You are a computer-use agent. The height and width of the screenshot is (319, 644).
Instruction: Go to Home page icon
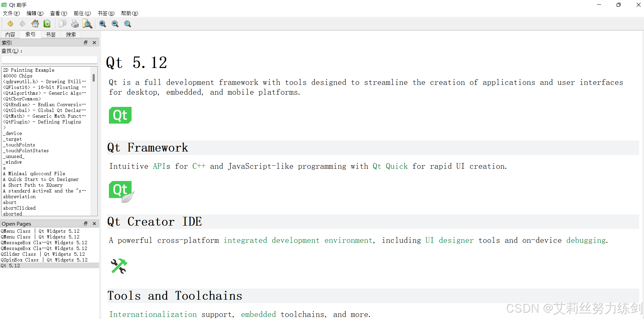[x=35, y=24]
